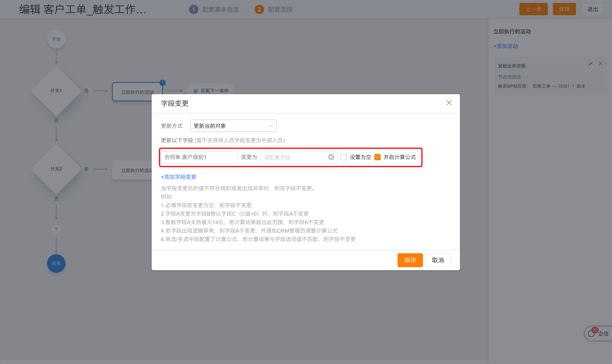This screenshot has height=364, width=612.
Task: Select the 结束 node
Action: [x=56, y=263]
